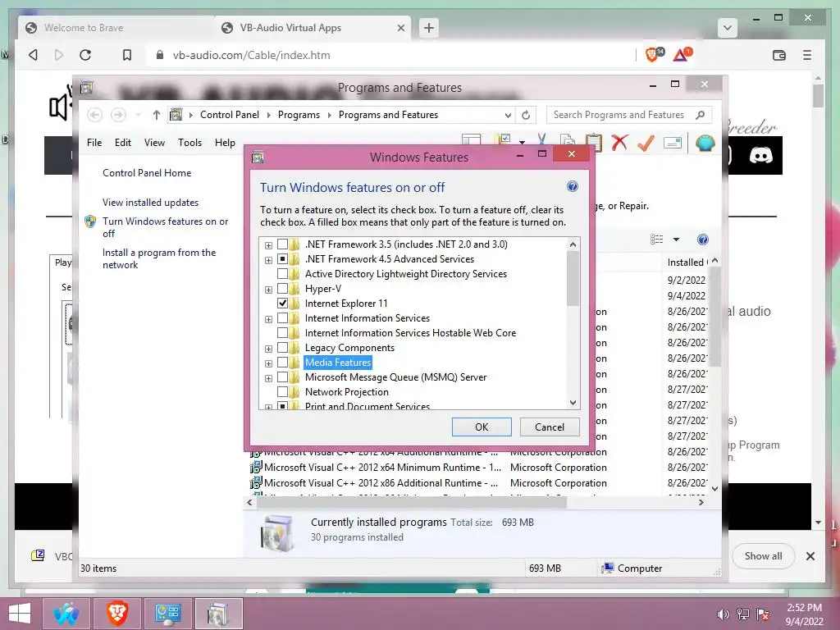840x630 pixels.
Task: Click the blue shell toolbar icon
Action: (x=705, y=143)
